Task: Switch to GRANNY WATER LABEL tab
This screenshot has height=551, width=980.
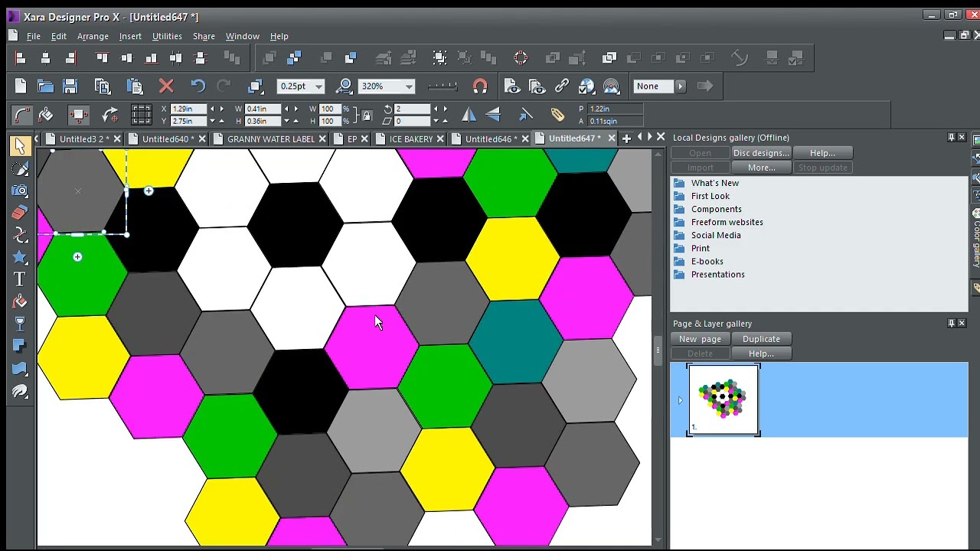Action: coord(270,139)
